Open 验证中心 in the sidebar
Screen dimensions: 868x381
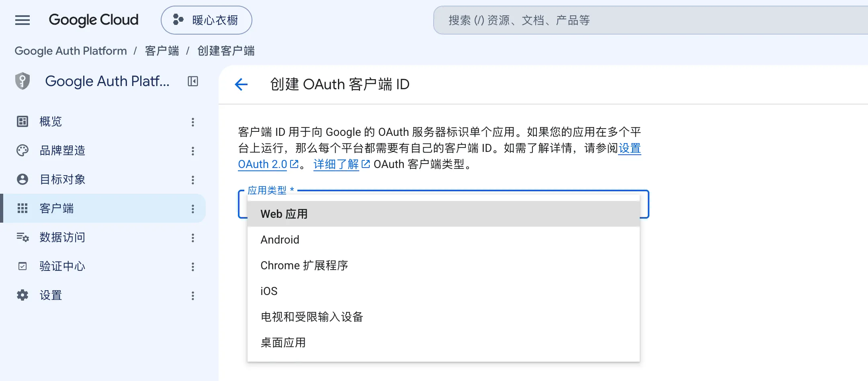tap(103, 266)
